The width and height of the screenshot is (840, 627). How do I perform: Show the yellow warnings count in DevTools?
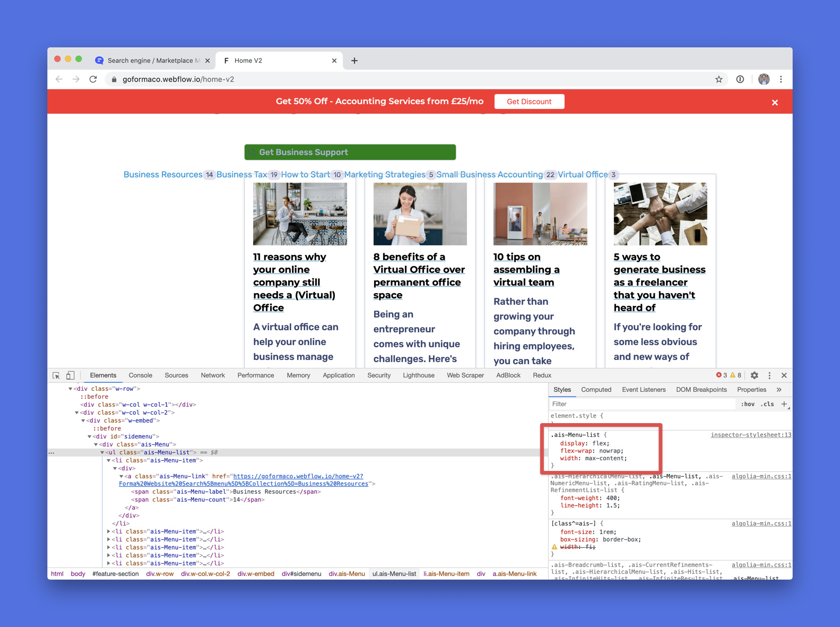coord(736,375)
